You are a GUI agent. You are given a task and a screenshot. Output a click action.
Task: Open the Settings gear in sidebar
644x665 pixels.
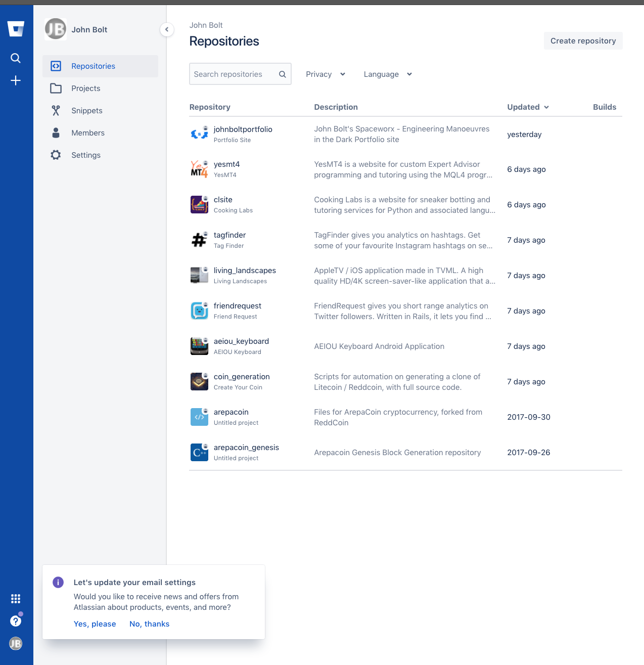pos(86,155)
